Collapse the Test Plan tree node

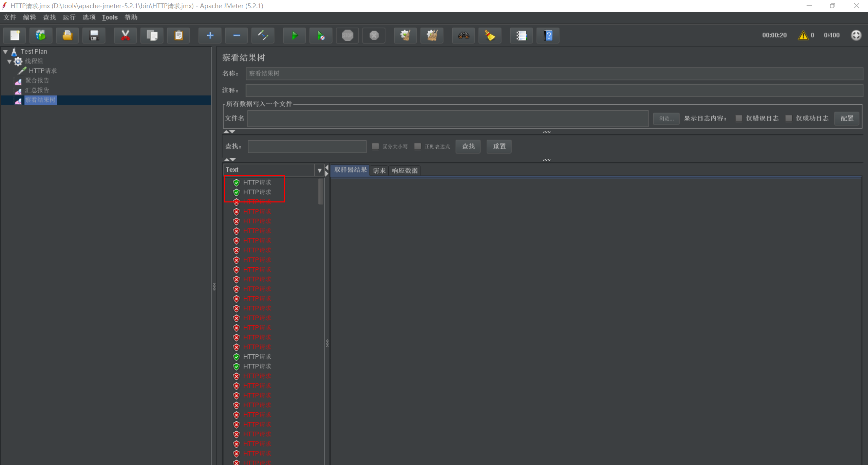coord(5,52)
